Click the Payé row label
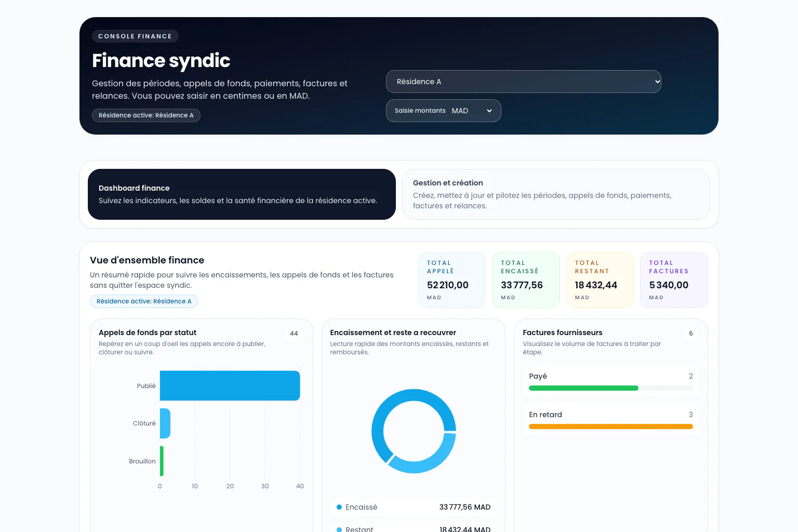The height and width of the screenshot is (532, 798). (x=538, y=376)
